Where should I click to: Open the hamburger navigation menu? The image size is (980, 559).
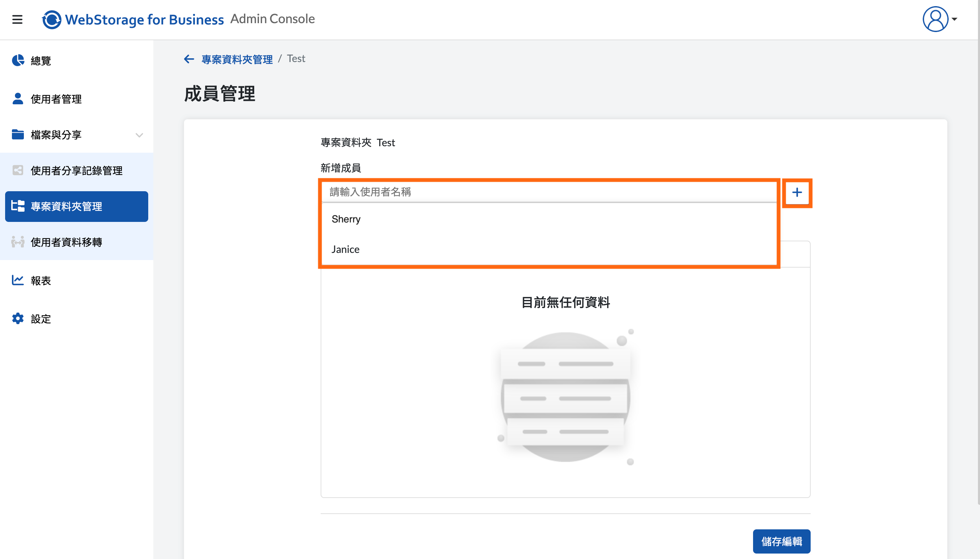click(17, 19)
